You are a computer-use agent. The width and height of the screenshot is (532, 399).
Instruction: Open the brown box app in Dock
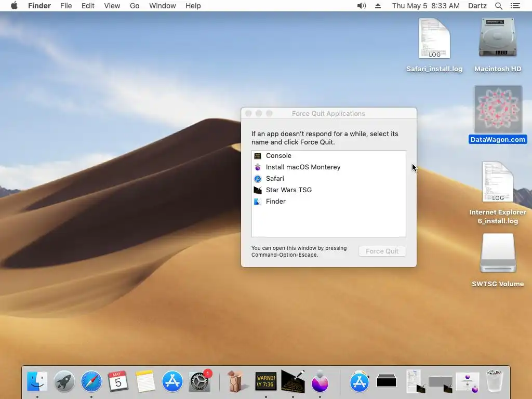(x=235, y=381)
